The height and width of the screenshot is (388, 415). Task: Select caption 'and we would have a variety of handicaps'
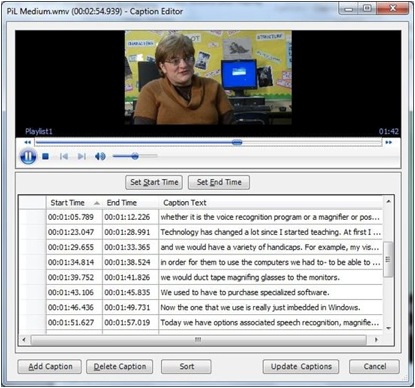(x=271, y=247)
